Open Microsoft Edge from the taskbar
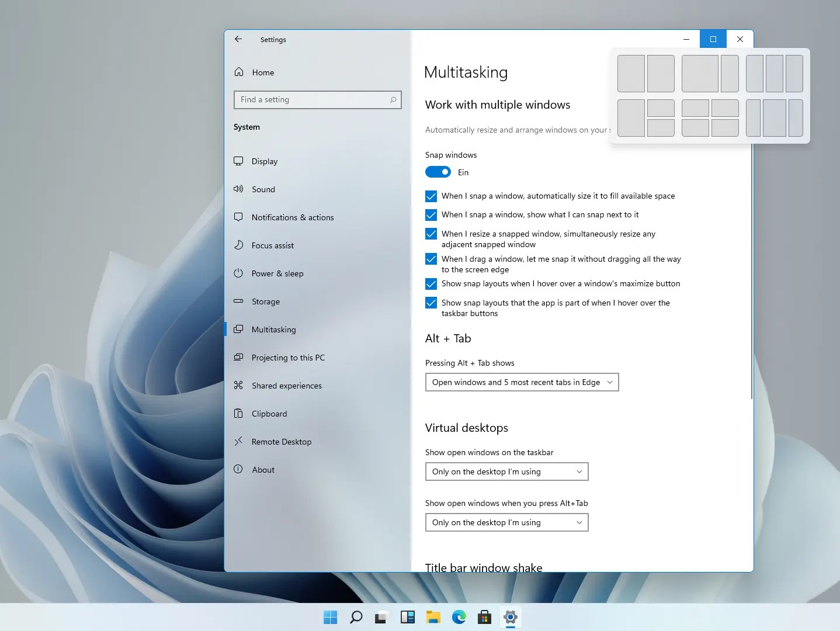Viewport: 840px width, 631px height. point(459,617)
